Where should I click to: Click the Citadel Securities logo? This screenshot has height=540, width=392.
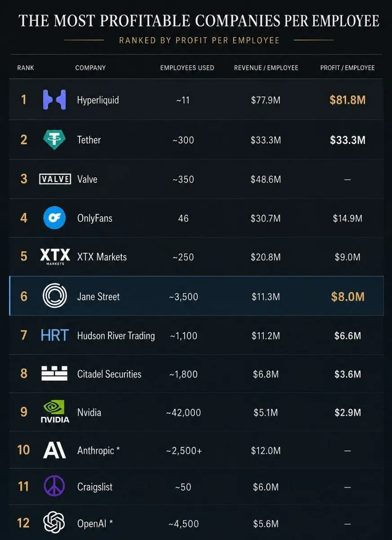(54, 373)
